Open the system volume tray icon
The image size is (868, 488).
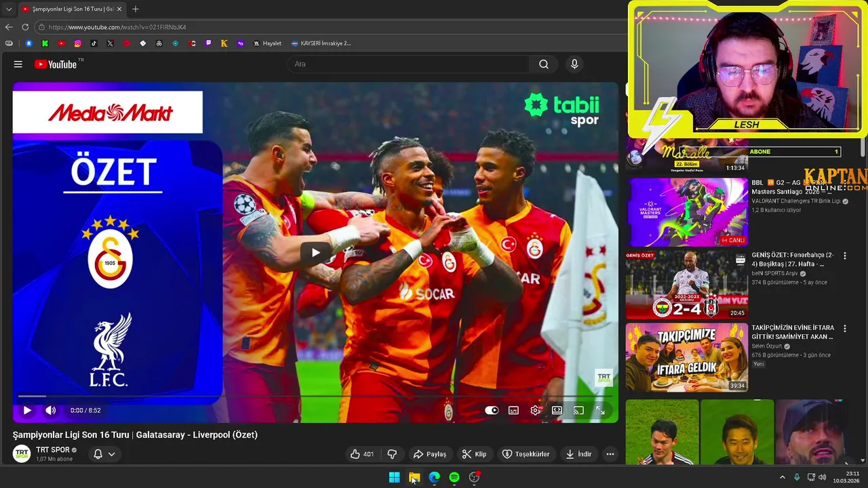click(x=822, y=477)
